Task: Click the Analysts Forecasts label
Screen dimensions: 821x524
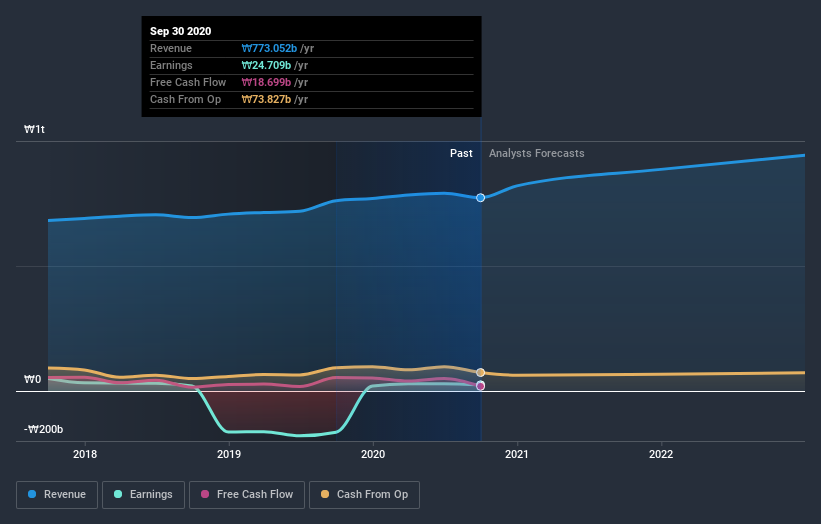Action: coord(537,153)
